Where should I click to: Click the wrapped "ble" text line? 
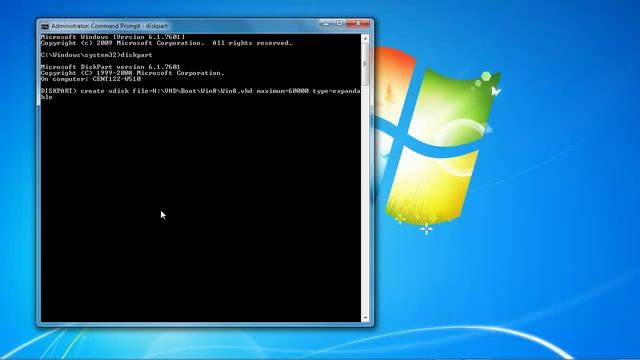pyautogui.click(x=47, y=97)
